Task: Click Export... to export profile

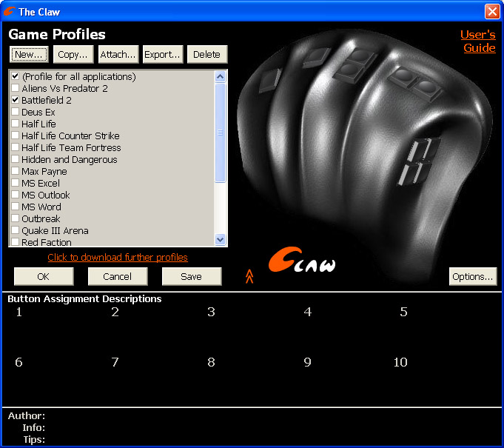Action: 162,54
